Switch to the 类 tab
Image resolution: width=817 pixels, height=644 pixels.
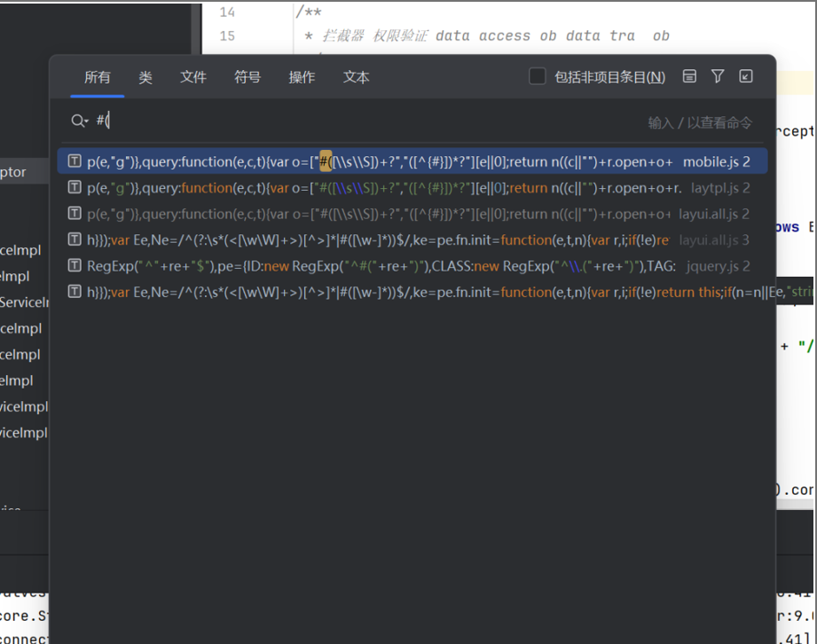click(145, 78)
